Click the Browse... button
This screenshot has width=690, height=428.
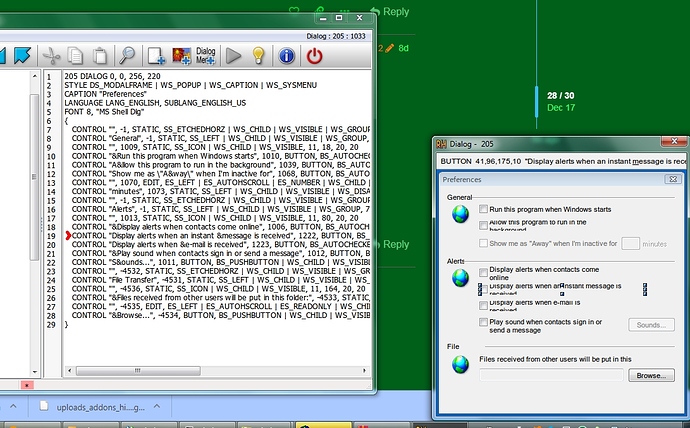click(651, 376)
